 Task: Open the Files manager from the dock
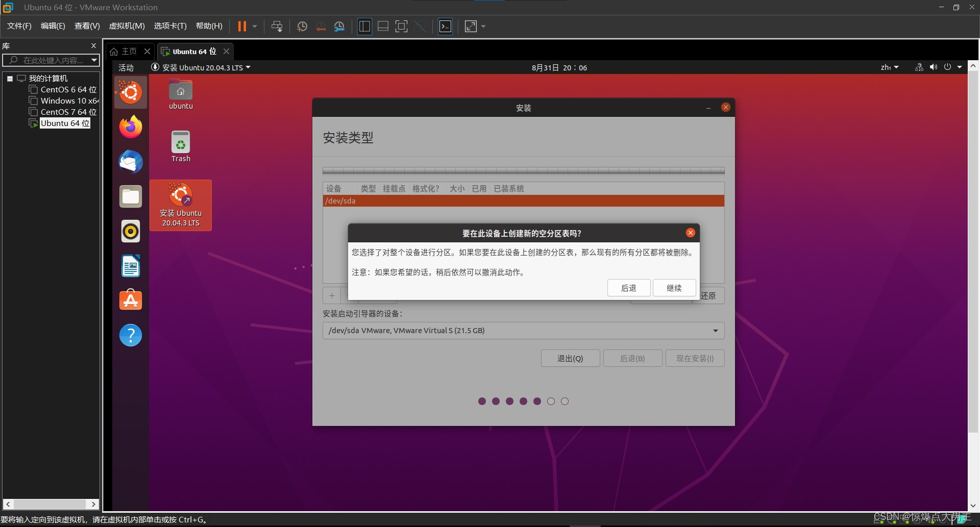click(131, 196)
